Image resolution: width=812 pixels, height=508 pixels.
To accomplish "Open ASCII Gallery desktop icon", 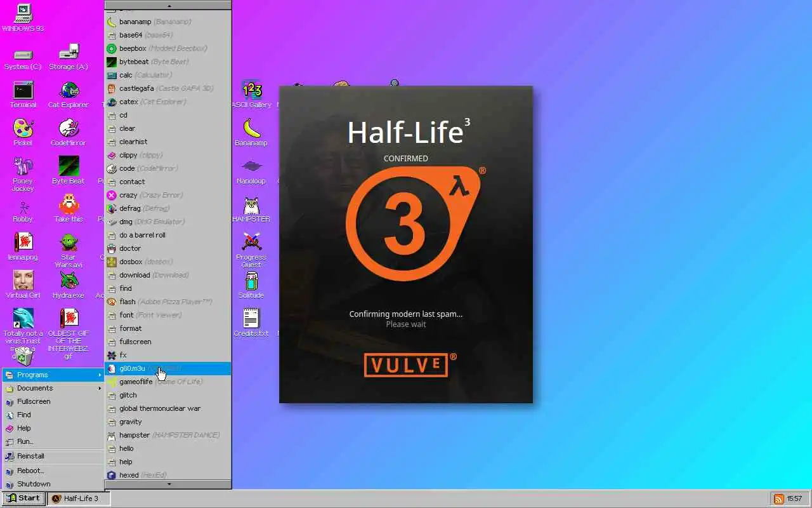I will click(x=252, y=95).
